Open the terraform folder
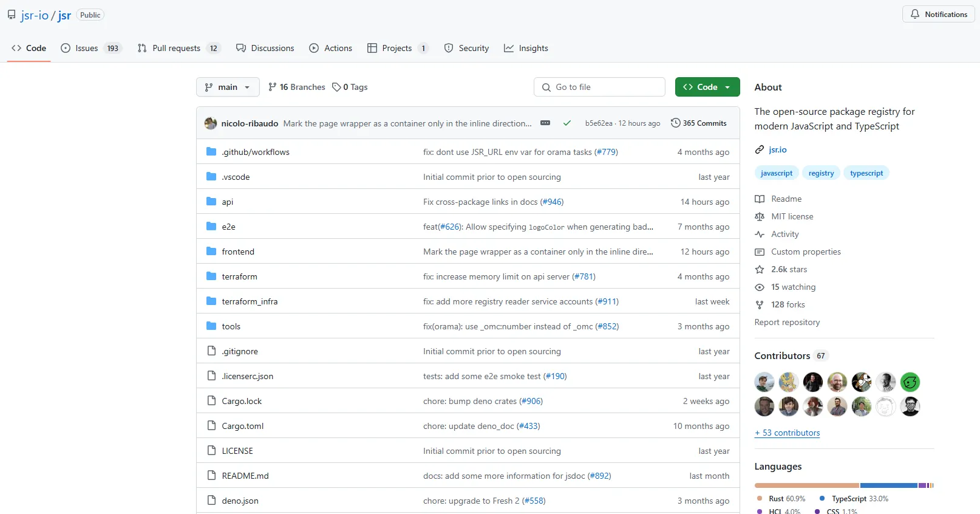The height and width of the screenshot is (514, 980). click(x=239, y=276)
